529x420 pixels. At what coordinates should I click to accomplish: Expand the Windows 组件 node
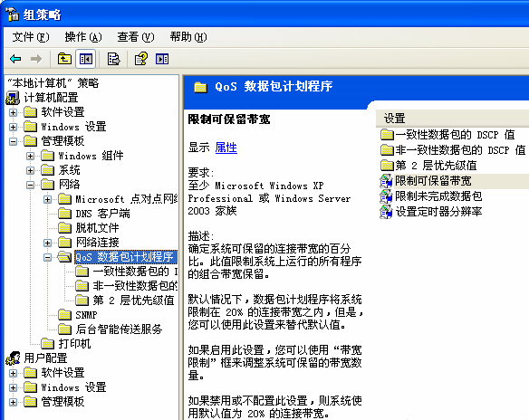click(x=31, y=156)
